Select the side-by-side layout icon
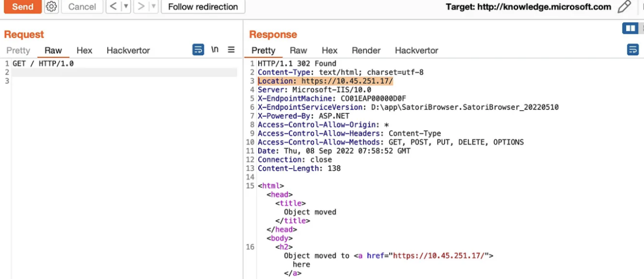The width and height of the screenshot is (644, 279). [x=630, y=28]
